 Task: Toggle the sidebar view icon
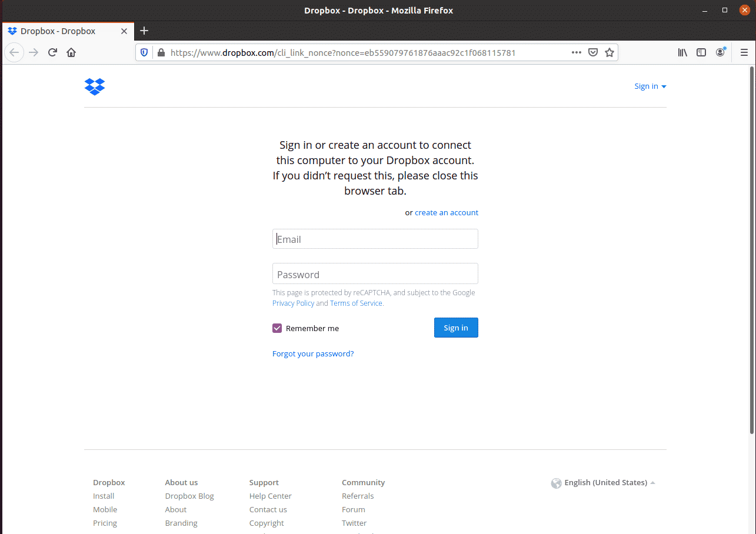pos(701,52)
